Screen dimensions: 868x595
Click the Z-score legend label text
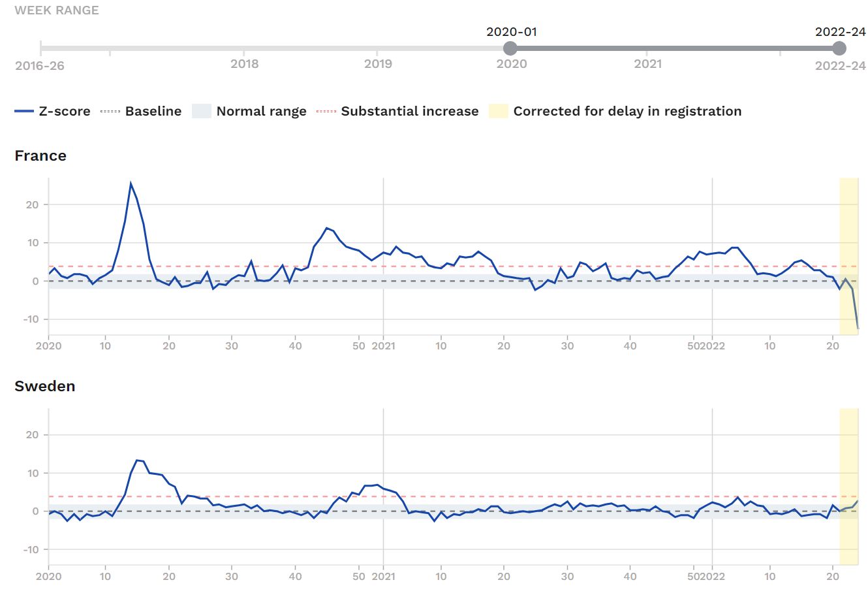(x=65, y=112)
